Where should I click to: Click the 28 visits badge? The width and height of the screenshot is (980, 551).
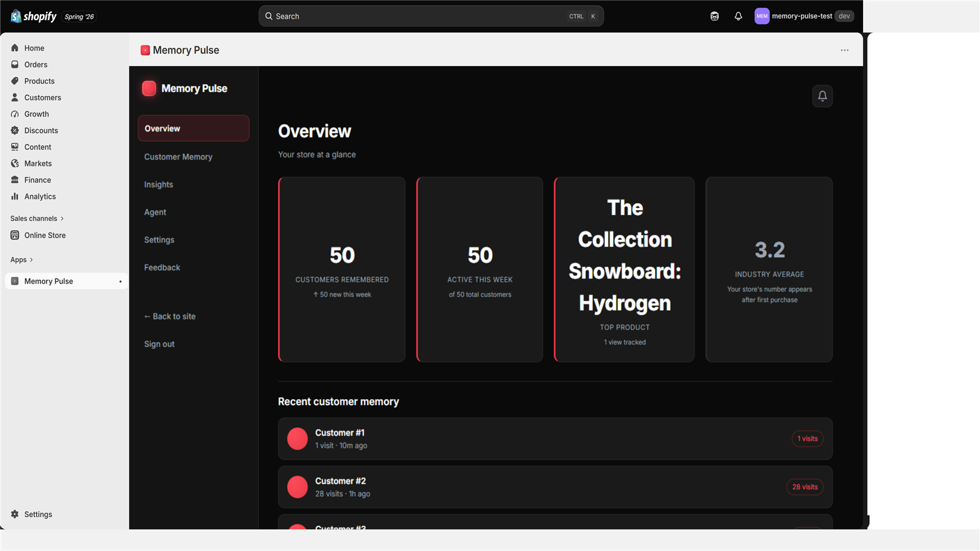805,487
